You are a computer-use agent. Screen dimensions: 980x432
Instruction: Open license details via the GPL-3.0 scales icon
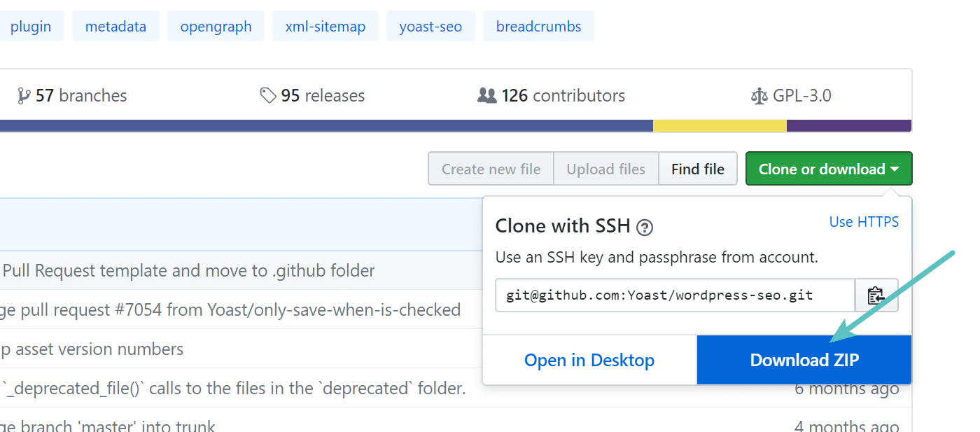tap(759, 95)
